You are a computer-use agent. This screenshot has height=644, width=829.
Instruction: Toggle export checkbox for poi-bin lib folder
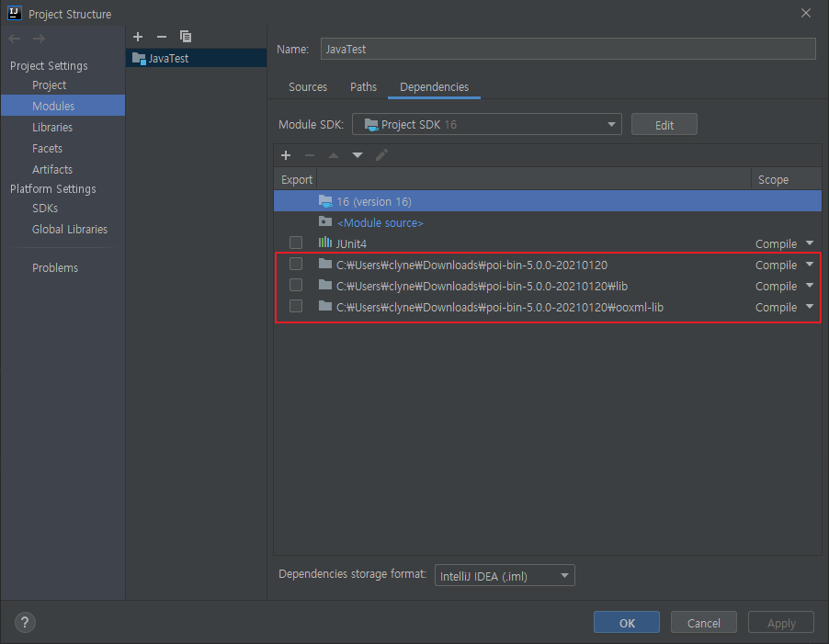click(x=296, y=285)
